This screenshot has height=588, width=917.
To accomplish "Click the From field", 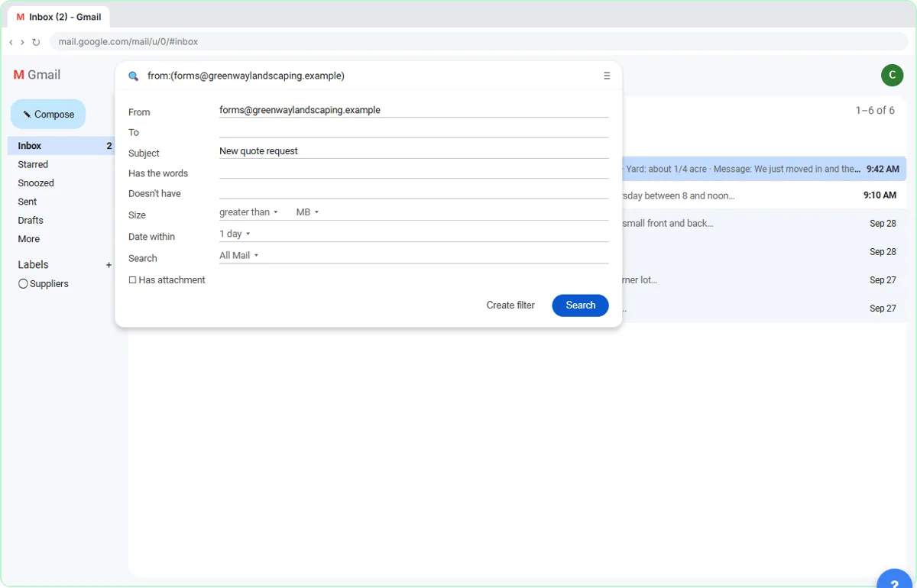I will (413, 110).
